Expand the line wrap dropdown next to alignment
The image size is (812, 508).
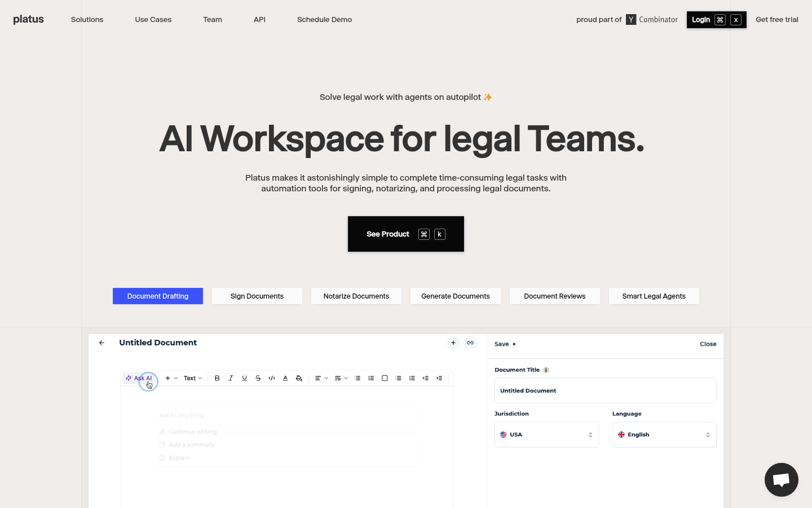[341, 378]
